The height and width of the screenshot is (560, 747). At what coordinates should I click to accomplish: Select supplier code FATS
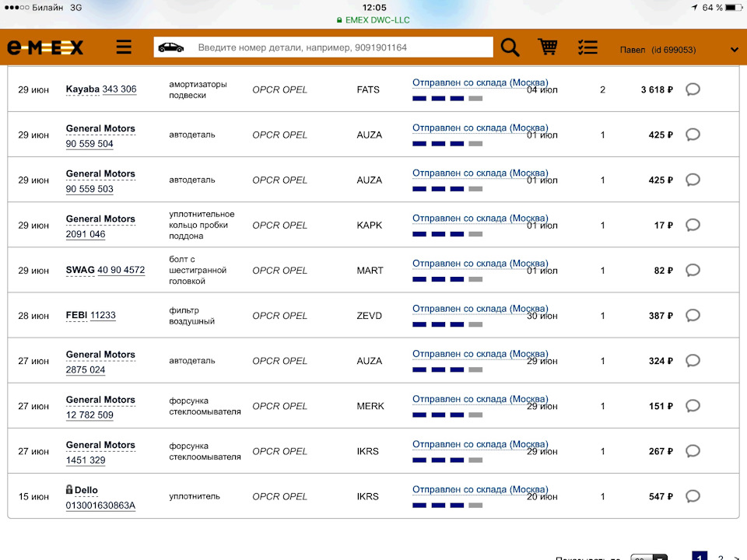click(368, 89)
